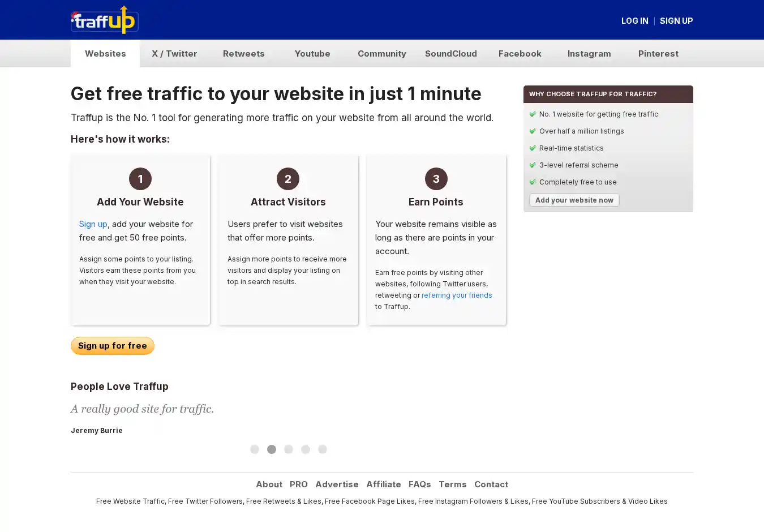Click SIGN UP in the header
The width and height of the screenshot is (764, 532).
click(x=676, y=21)
